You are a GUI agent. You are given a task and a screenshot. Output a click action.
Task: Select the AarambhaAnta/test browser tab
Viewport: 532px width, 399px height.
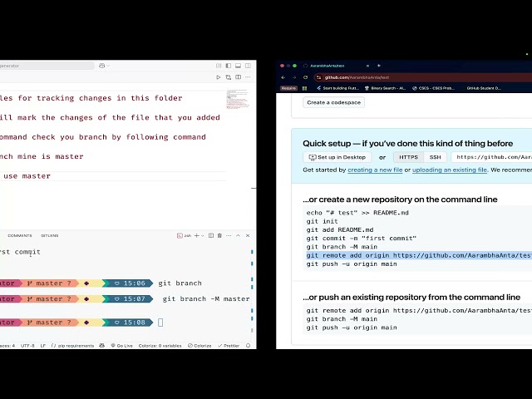[x=327, y=66]
